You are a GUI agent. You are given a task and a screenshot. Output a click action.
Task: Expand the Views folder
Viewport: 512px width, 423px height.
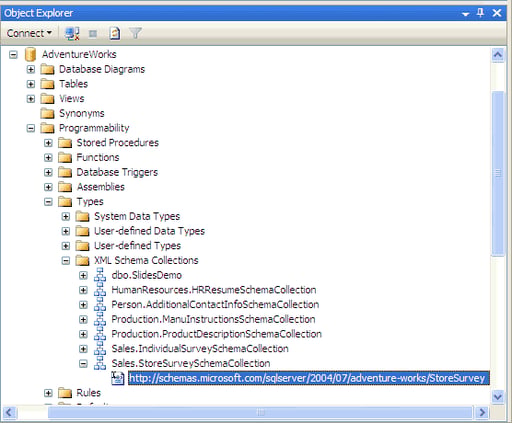tap(31, 99)
